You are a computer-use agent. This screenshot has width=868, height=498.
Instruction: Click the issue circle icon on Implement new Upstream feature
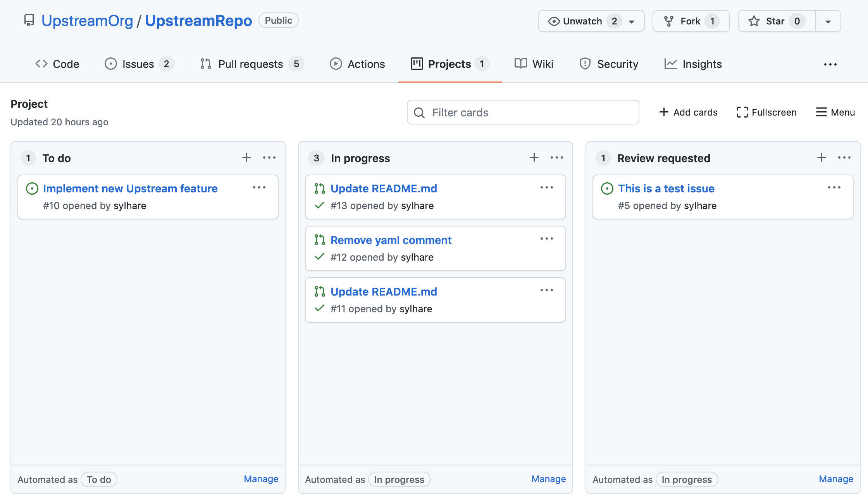pyautogui.click(x=33, y=188)
